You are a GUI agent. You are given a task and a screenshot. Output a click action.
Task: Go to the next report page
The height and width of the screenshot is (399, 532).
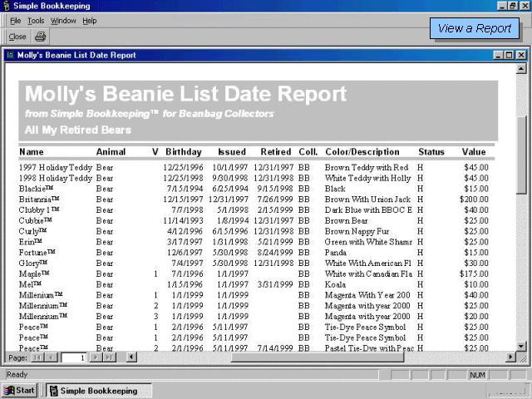[96, 357]
